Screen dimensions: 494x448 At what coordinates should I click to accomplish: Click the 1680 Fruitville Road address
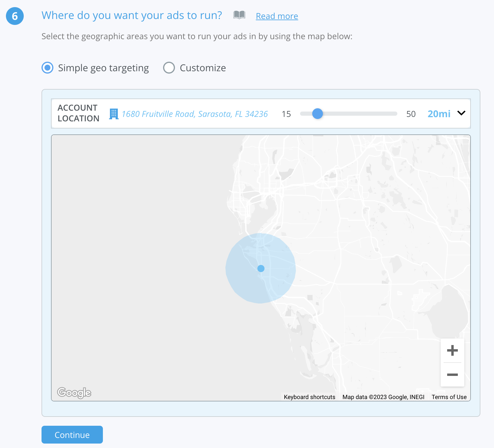[195, 114]
